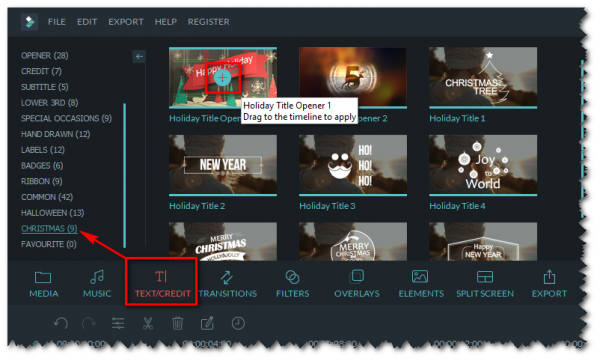
Task: Click the Holiday Title 3 thumbnail
Action: click(x=353, y=165)
